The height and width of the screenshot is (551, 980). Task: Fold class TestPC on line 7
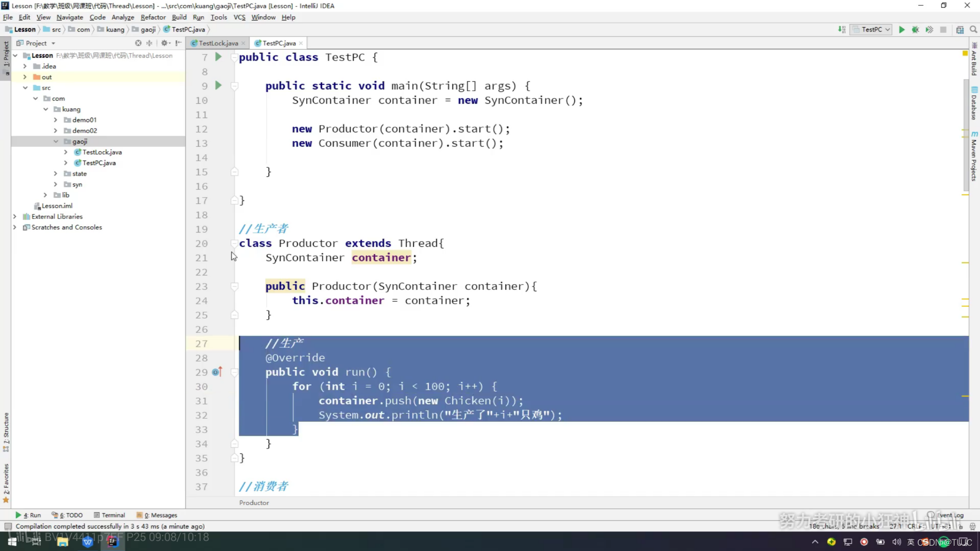pos(234,57)
